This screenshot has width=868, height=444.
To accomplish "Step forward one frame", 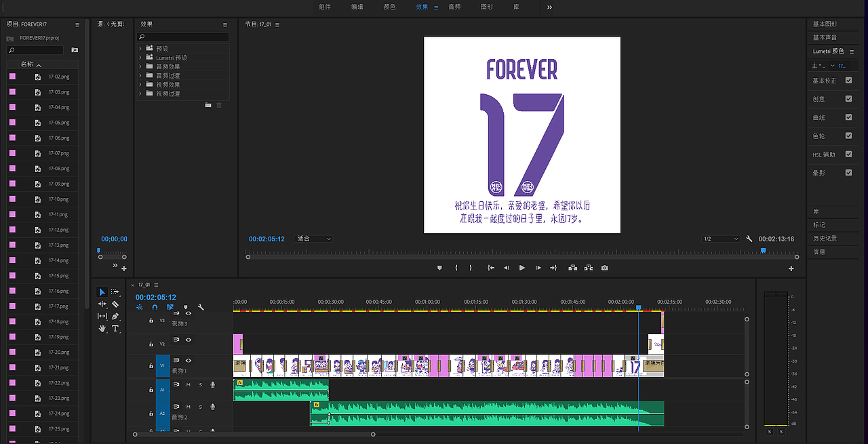I will [x=538, y=268].
